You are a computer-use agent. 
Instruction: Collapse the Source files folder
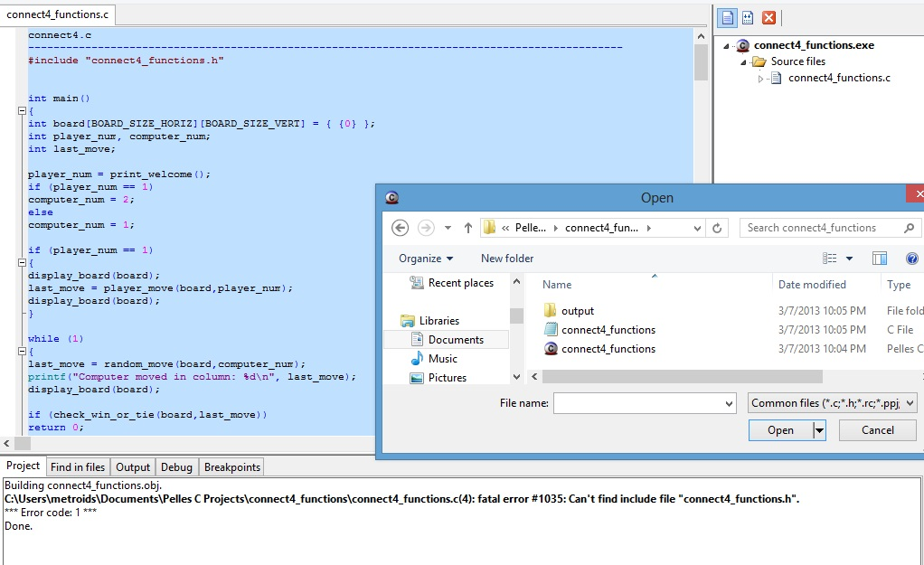click(745, 61)
